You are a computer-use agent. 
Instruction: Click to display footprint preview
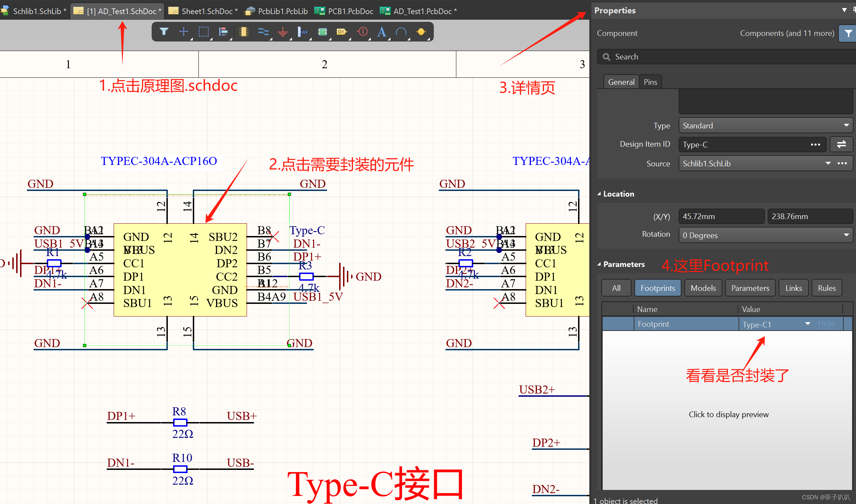point(728,414)
